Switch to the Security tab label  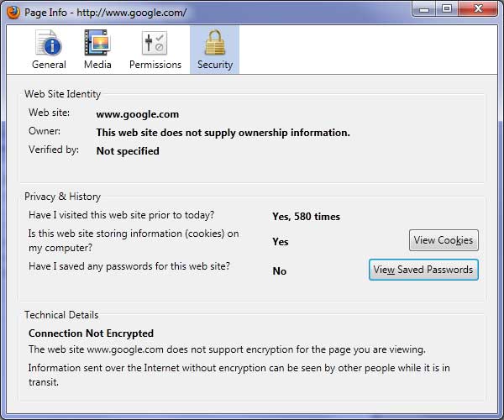tap(215, 65)
